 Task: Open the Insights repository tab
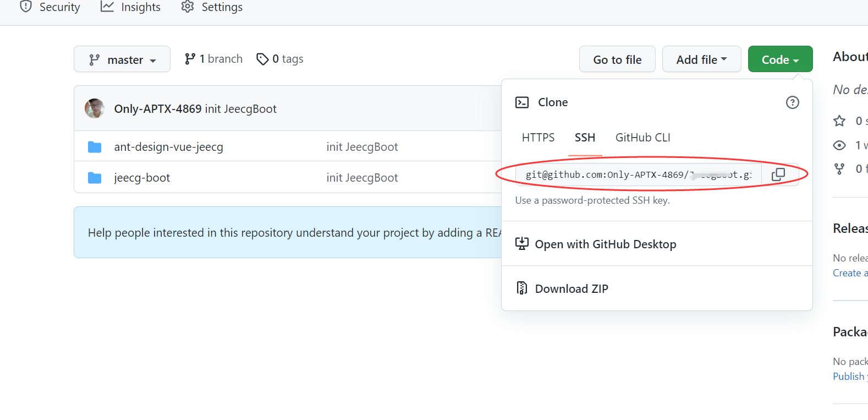[131, 7]
